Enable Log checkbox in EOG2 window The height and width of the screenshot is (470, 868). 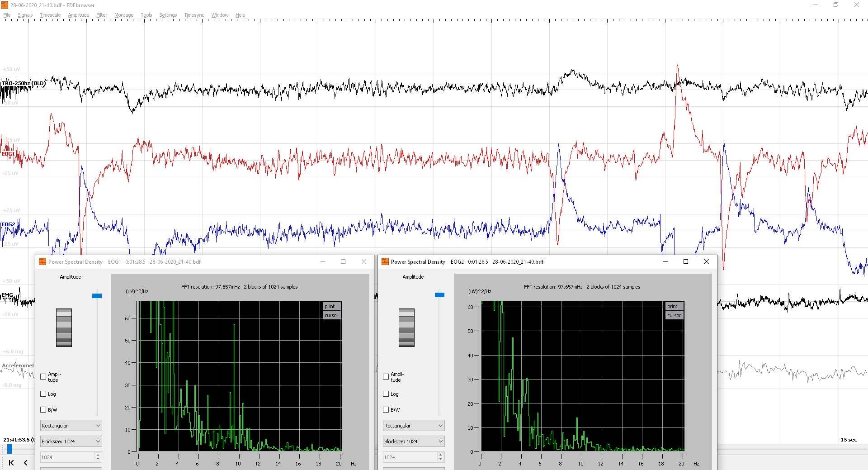pos(386,394)
